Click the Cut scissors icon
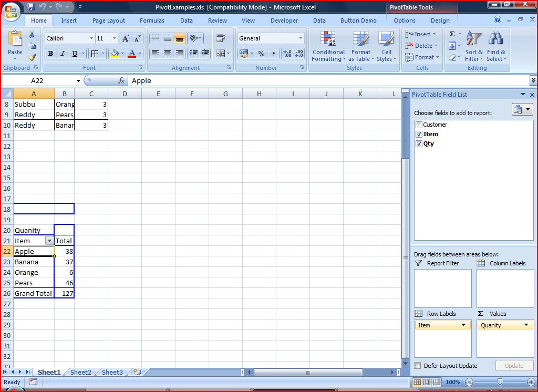This screenshot has height=392, width=538. click(32, 34)
